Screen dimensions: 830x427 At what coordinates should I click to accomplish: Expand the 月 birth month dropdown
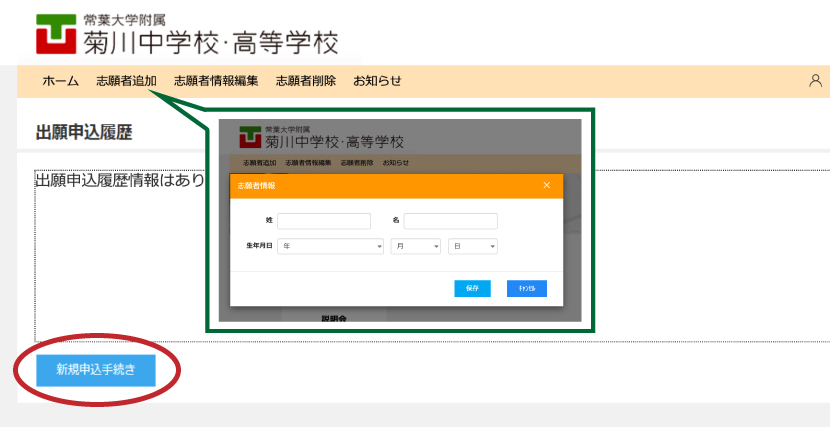click(415, 245)
